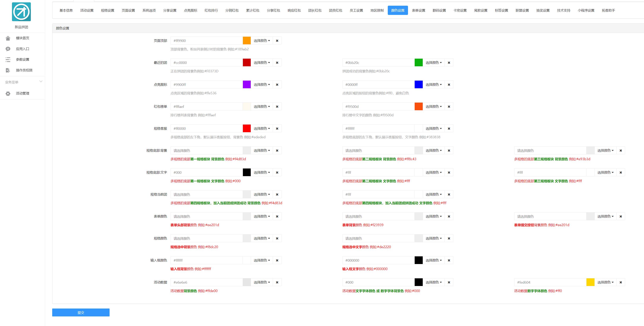Clear the #ff0000 规格客服 color

[x=277, y=129]
